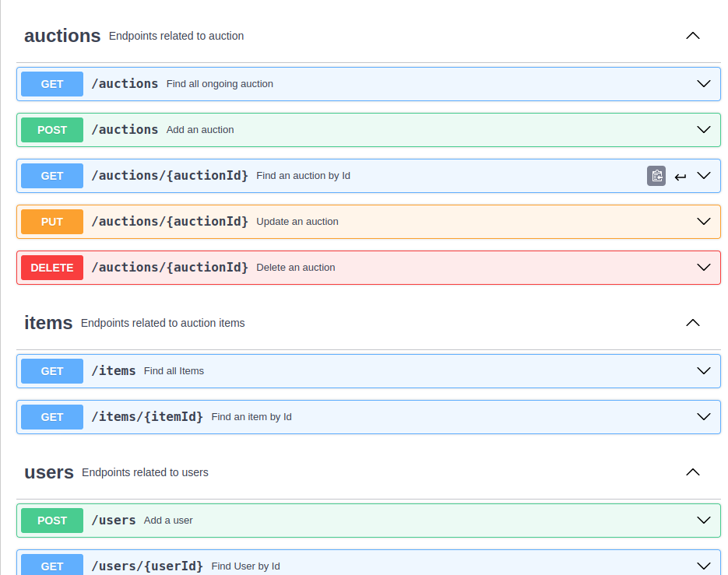The image size is (728, 575).
Task: Expand the GET /auctions endpoint chevron
Action: pyautogui.click(x=703, y=84)
